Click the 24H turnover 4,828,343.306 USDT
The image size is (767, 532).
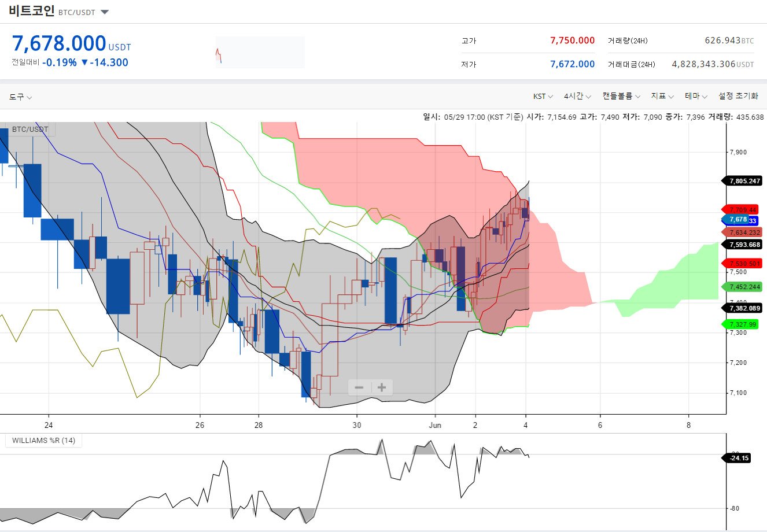[713, 64]
